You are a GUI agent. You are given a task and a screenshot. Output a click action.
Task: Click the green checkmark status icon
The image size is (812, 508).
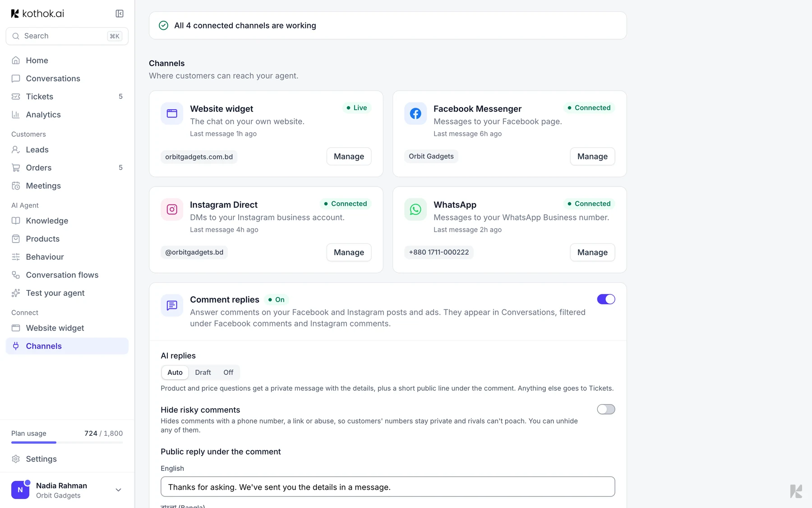click(164, 26)
